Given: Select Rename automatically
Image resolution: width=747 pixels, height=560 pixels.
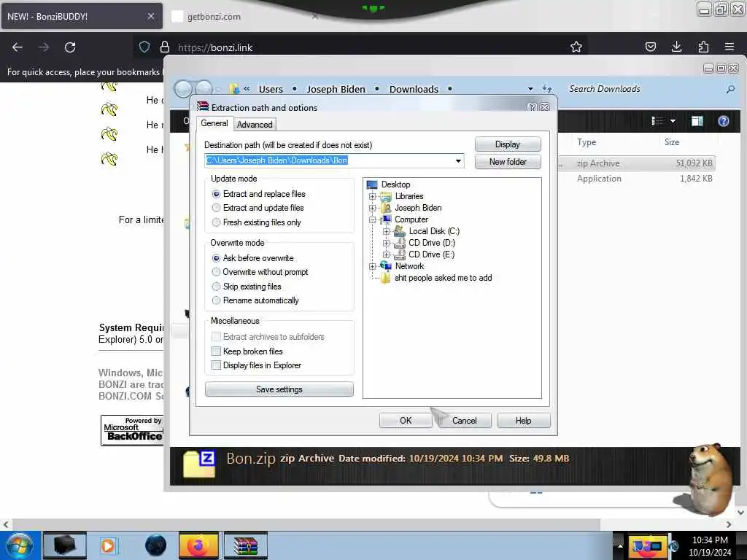Looking at the screenshot, I should click(x=216, y=300).
